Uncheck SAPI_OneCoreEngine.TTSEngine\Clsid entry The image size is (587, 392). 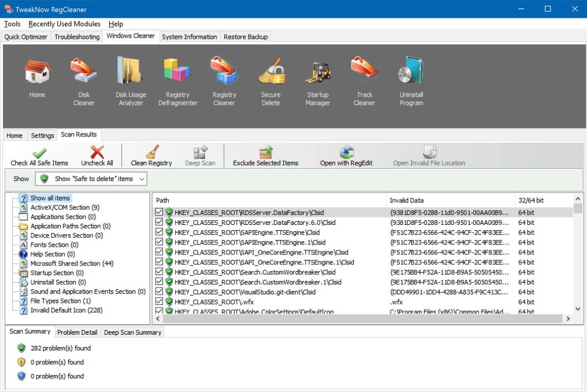(x=159, y=252)
